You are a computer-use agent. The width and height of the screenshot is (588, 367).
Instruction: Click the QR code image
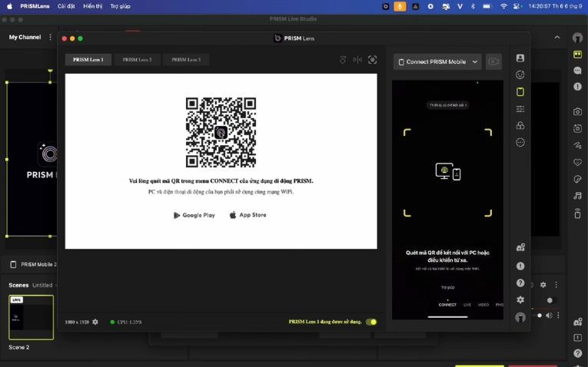point(221,132)
